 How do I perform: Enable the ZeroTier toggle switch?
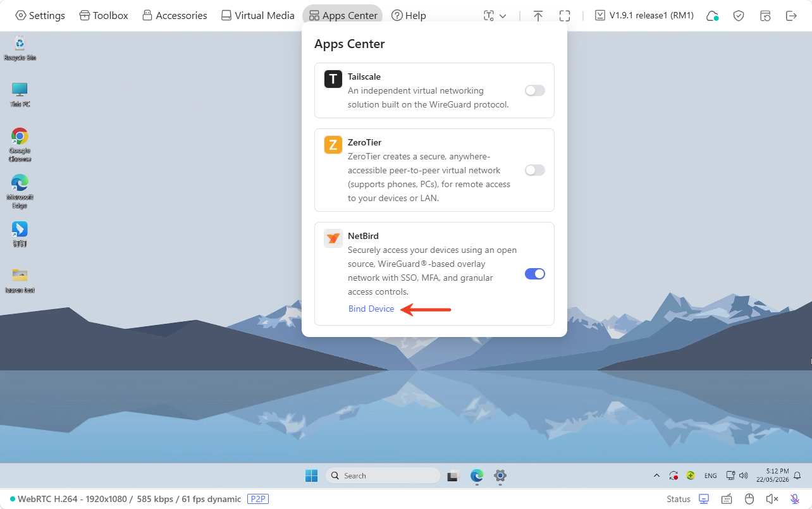point(535,170)
